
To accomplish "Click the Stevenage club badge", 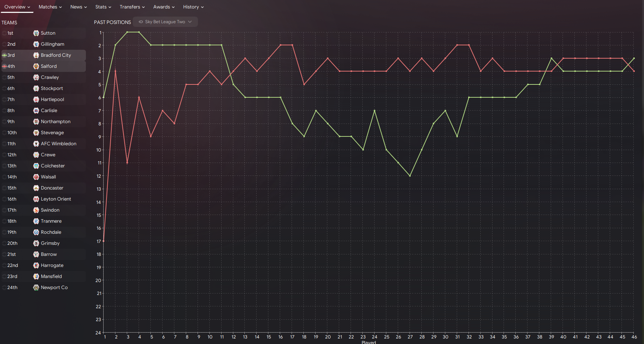I will (36, 133).
